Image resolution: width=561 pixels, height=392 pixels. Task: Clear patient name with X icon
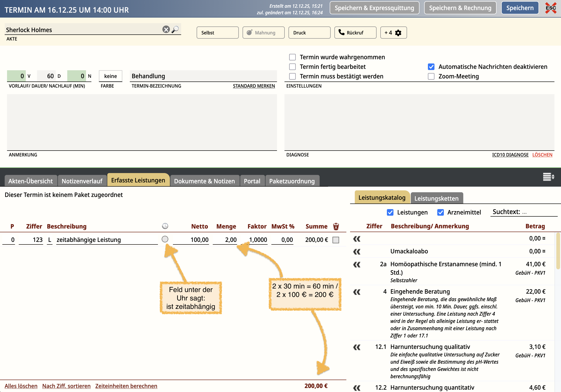(166, 30)
